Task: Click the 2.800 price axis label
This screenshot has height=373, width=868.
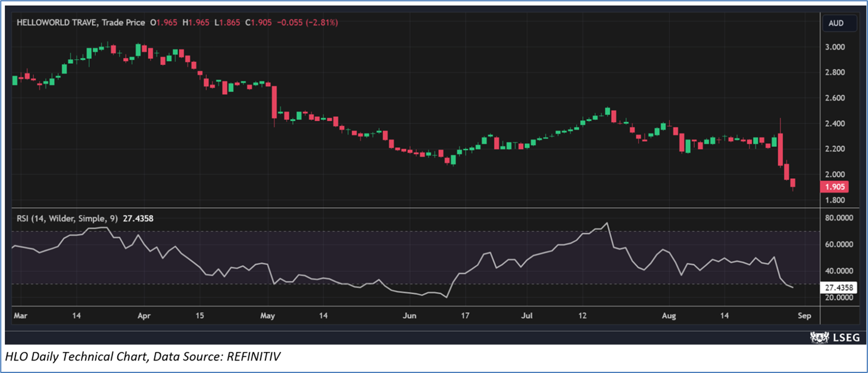Action: (835, 73)
